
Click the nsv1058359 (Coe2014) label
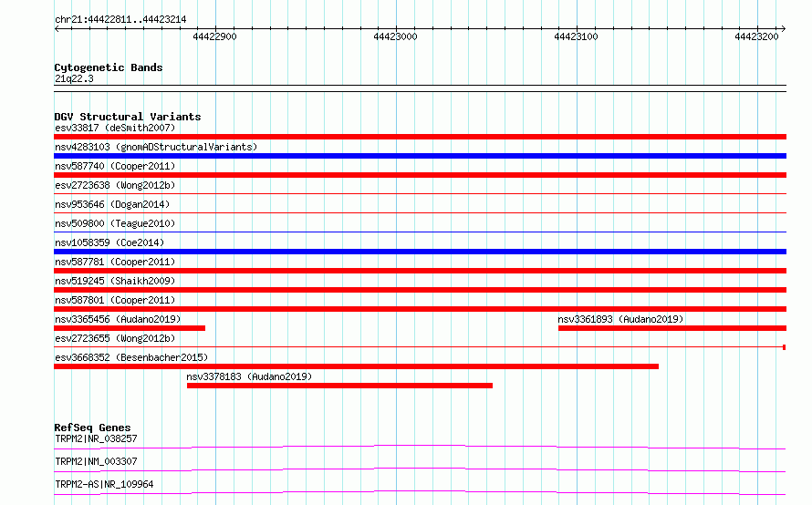click(x=109, y=242)
